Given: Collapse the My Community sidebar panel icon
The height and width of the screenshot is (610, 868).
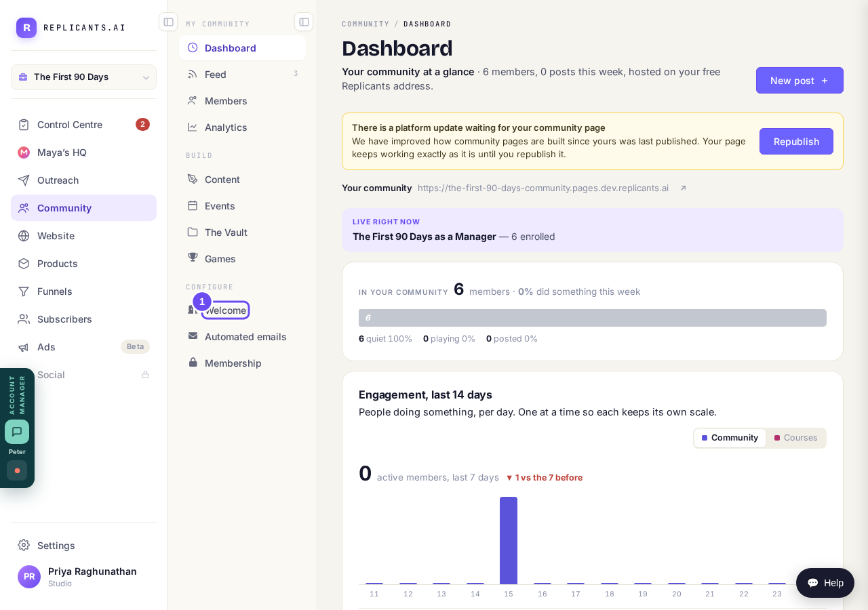Looking at the screenshot, I should 304,22.
